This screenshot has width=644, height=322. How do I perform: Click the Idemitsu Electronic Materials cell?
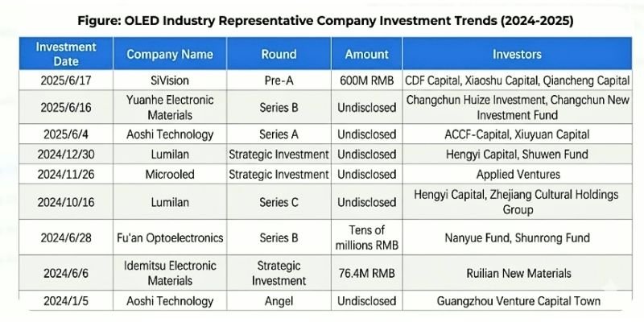point(170,273)
